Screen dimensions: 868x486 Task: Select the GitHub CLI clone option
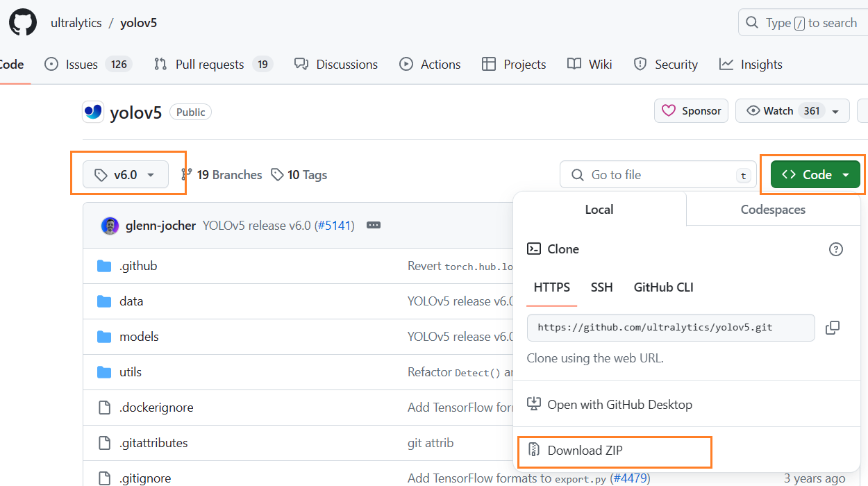[664, 287]
